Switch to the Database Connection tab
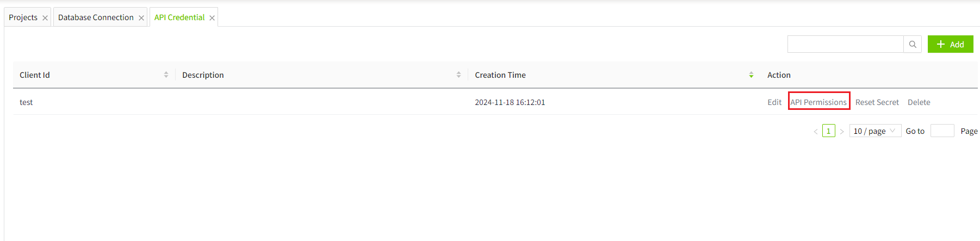 click(x=96, y=17)
